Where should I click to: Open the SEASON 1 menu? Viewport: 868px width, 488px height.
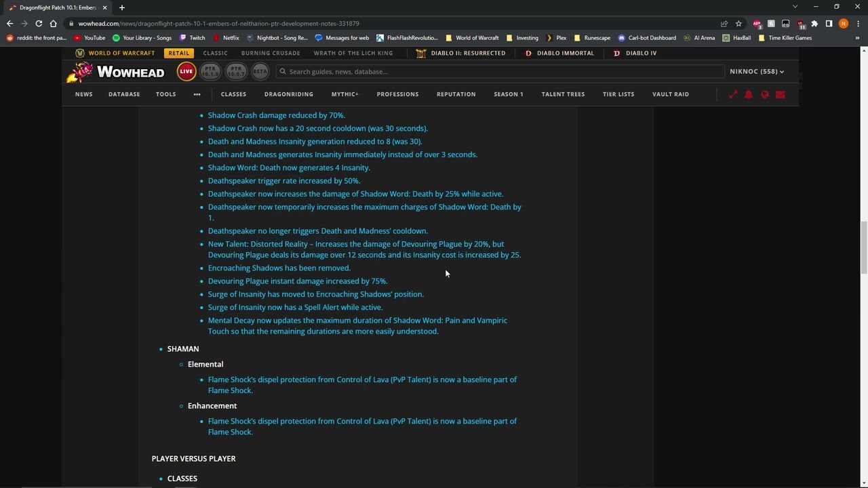(x=509, y=94)
